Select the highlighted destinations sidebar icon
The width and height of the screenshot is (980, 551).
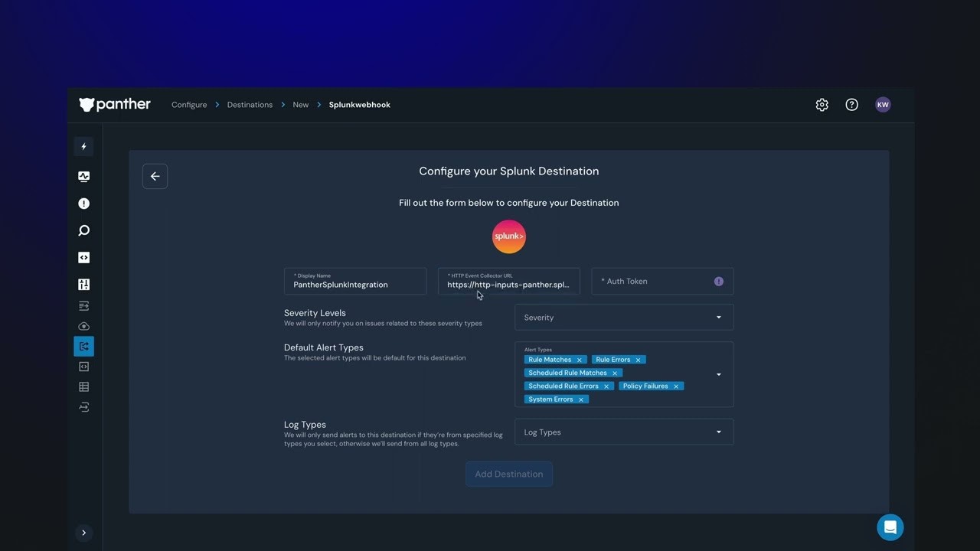pyautogui.click(x=84, y=347)
